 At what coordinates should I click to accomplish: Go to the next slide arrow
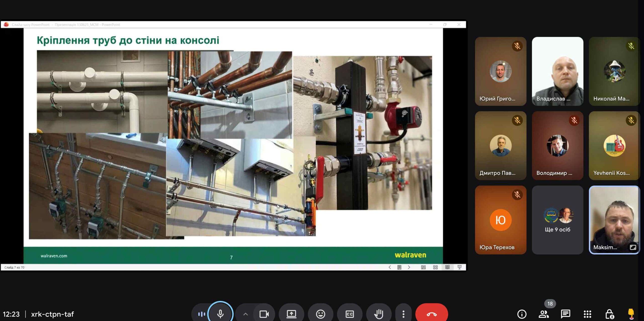(409, 267)
